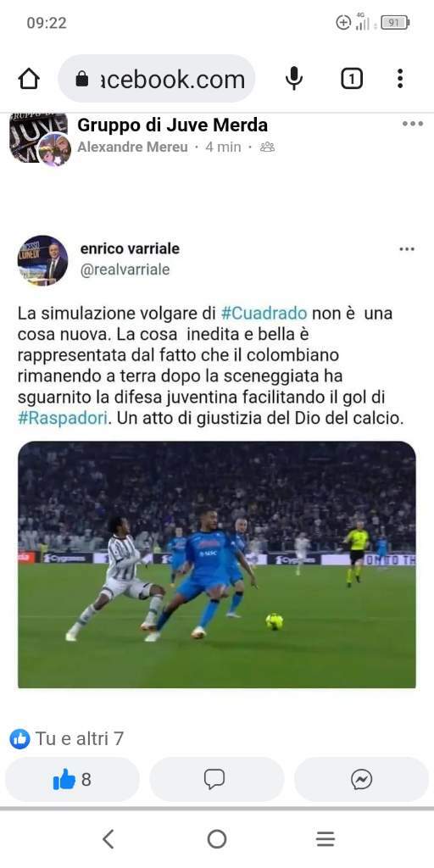Open Alexandre Mereu's profile
This screenshot has width=434, height=868.
(x=132, y=147)
